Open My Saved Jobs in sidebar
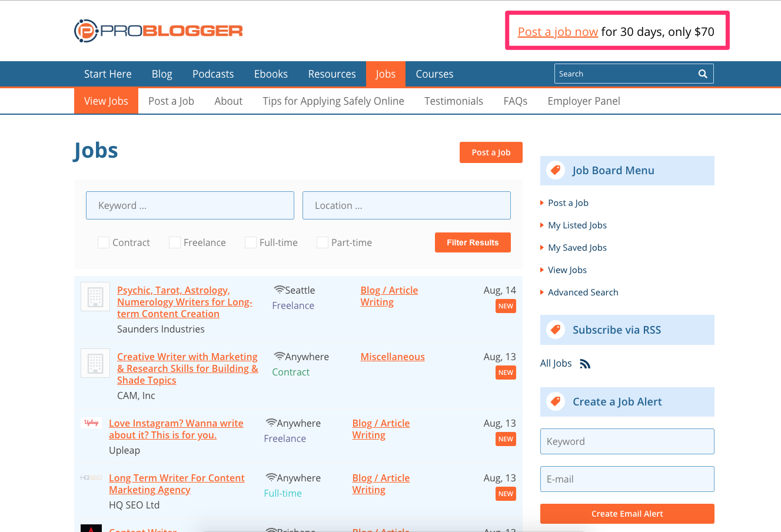Screen dimensions: 781x532 click(577, 248)
